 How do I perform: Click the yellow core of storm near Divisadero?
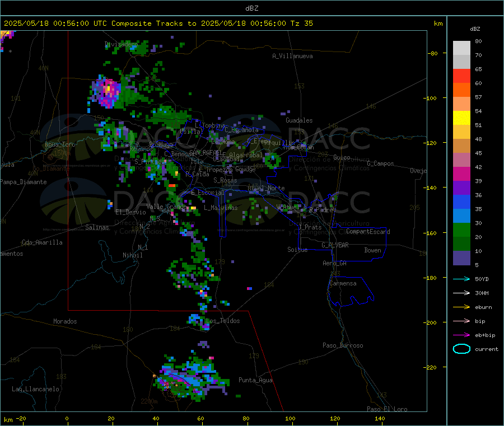[x=108, y=88]
